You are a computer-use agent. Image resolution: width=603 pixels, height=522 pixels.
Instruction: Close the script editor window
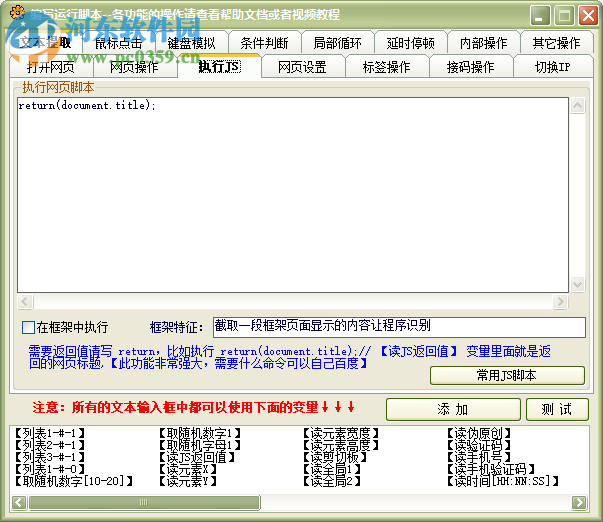(x=587, y=15)
